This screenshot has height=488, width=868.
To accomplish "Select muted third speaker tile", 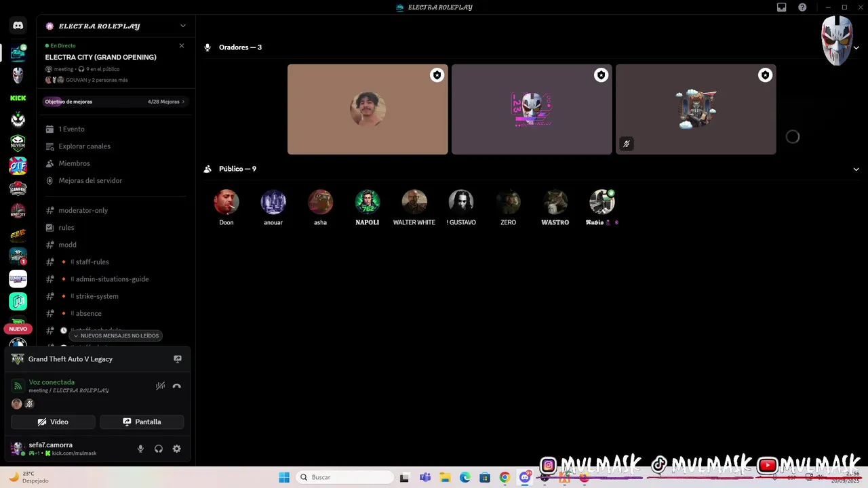I will click(x=696, y=109).
